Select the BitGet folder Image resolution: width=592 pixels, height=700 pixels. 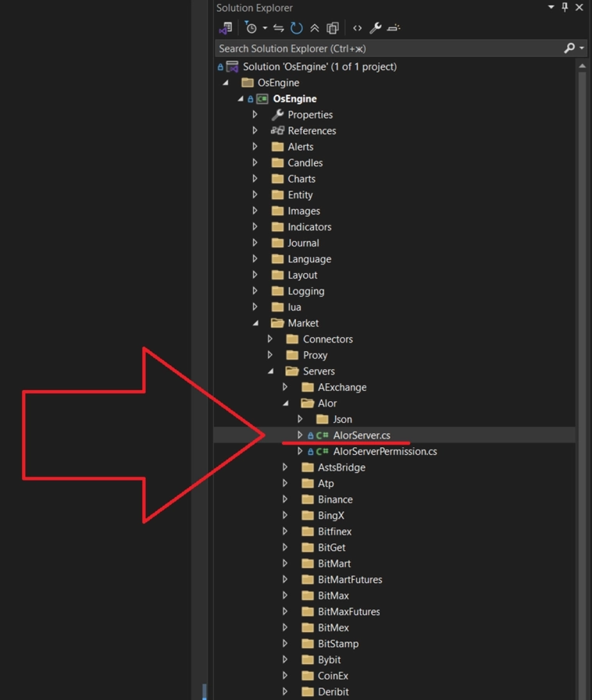pos(331,548)
